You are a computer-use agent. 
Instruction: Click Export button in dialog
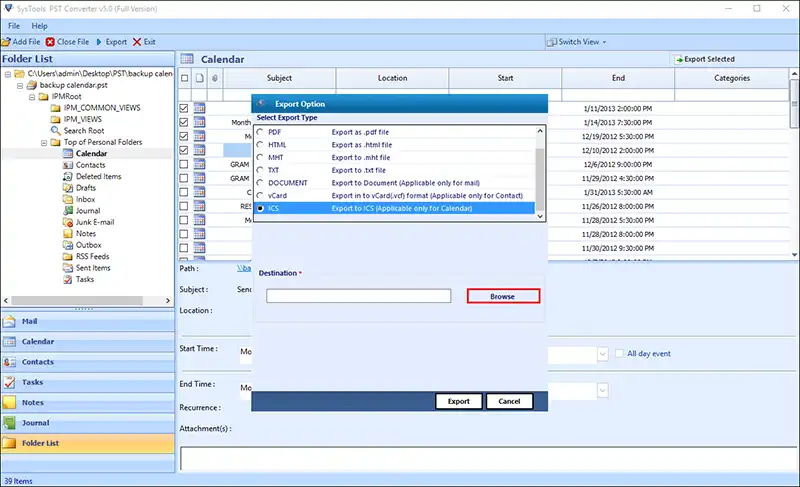coord(459,401)
